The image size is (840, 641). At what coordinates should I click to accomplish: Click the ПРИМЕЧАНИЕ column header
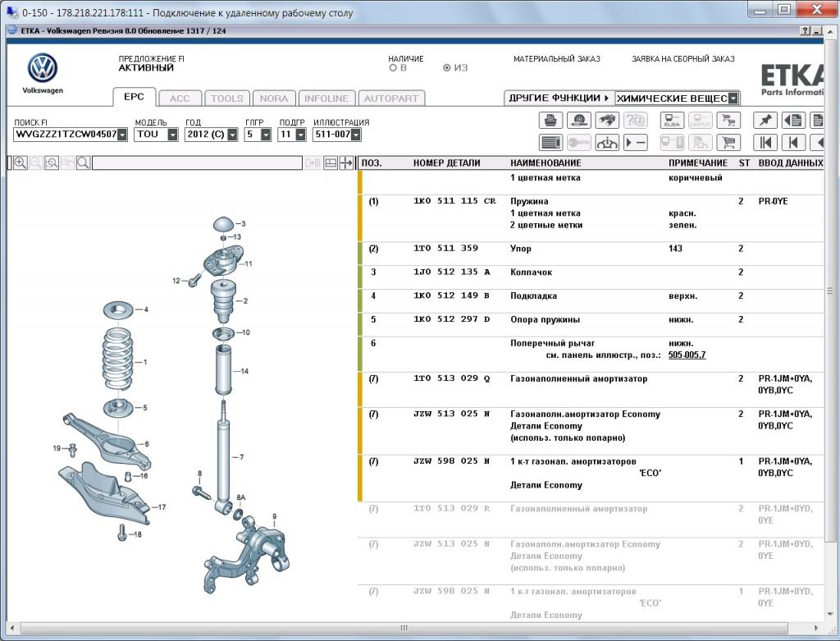click(x=698, y=163)
